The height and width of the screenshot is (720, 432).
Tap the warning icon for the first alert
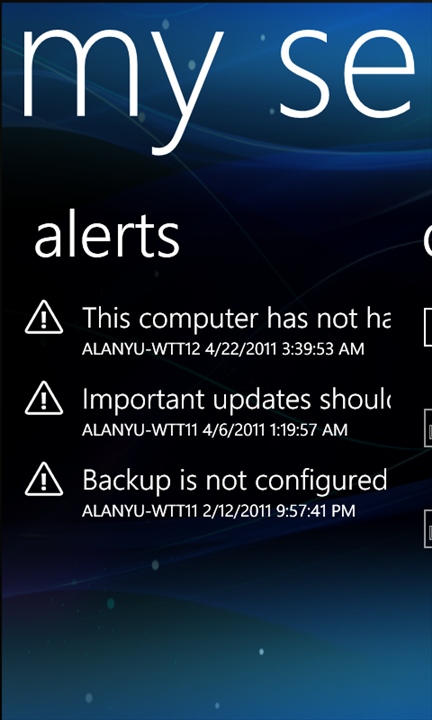[x=44, y=317]
